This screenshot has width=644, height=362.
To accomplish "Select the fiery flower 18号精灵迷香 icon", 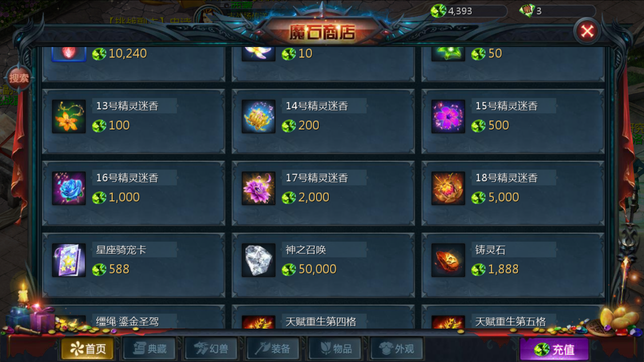I will [x=448, y=188].
